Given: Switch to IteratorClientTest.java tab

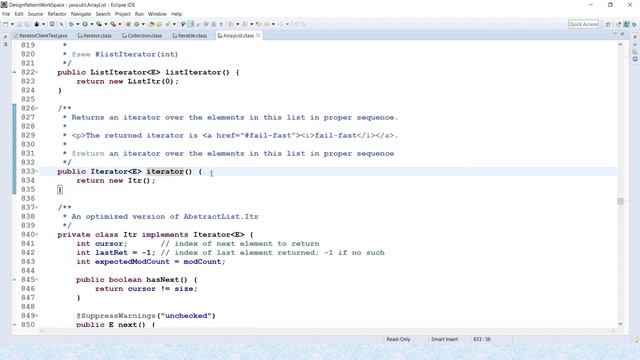Looking at the screenshot, I should (40, 36).
